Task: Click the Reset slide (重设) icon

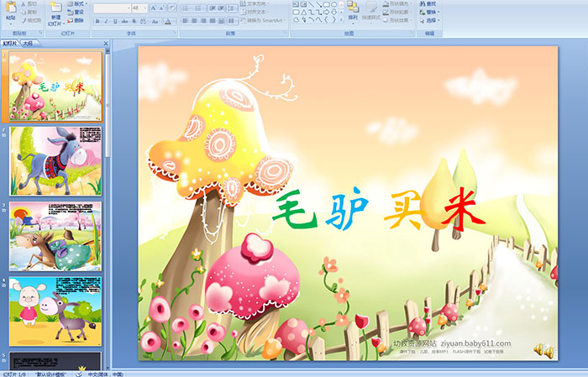Action: (76, 12)
